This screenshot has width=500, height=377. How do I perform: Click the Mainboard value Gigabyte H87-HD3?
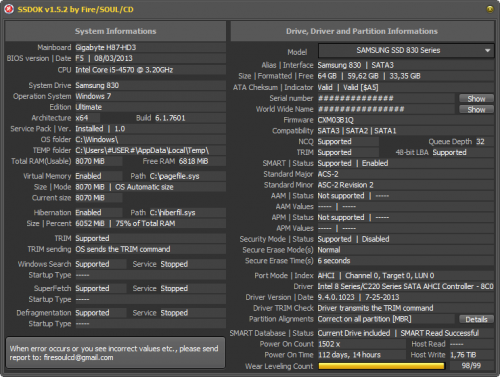[x=106, y=47]
